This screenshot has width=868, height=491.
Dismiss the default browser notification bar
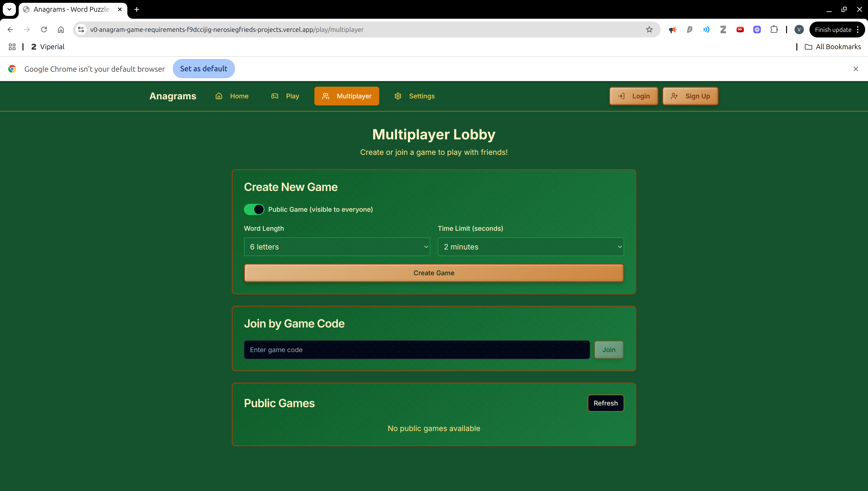(856, 69)
